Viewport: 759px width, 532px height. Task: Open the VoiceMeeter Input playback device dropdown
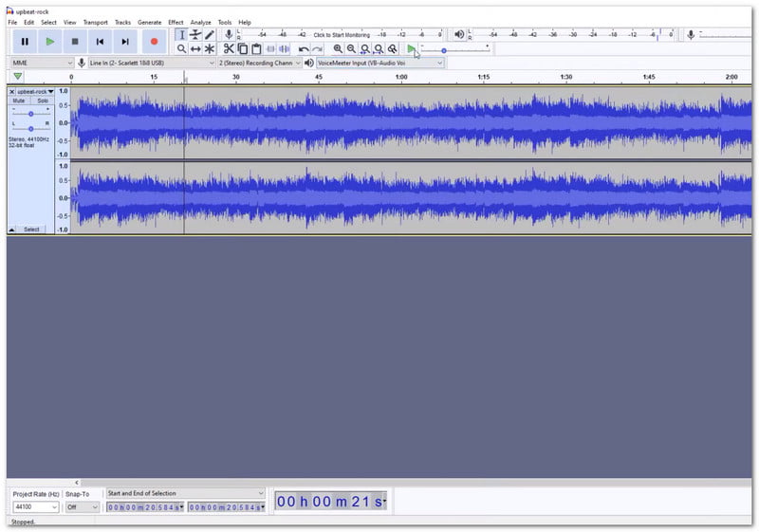(x=380, y=63)
